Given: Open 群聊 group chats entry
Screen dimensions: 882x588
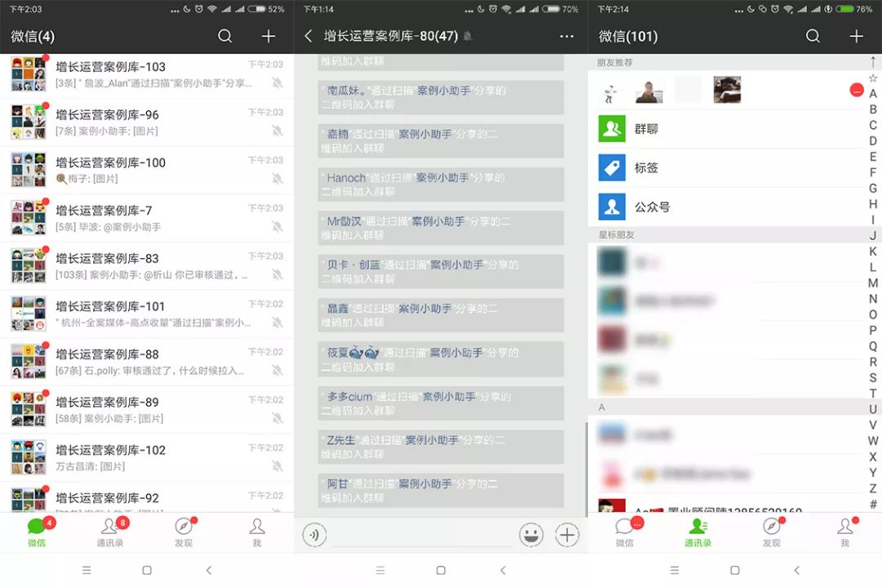Looking at the screenshot, I should (x=726, y=129).
